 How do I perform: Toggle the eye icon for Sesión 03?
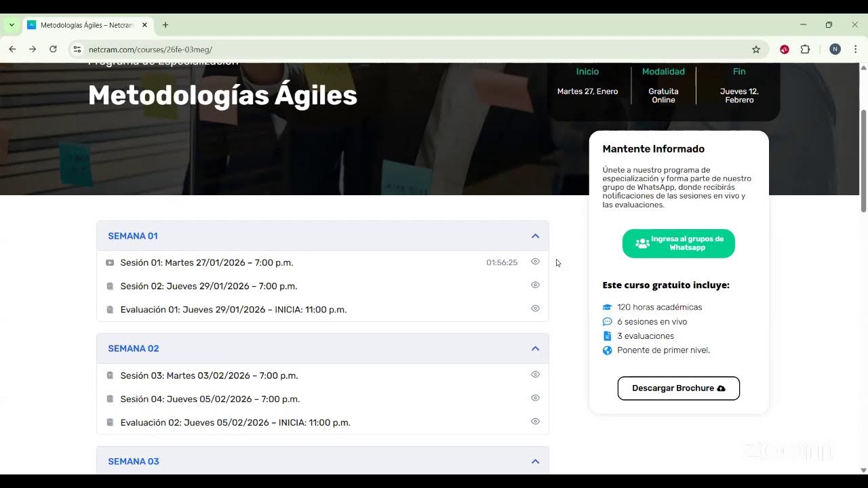(x=535, y=374)
